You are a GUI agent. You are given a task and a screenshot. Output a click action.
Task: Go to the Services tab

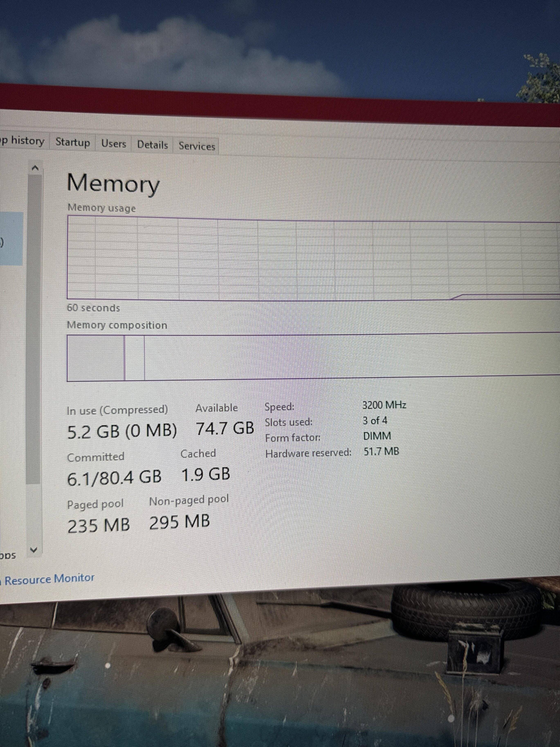point(197,146)
